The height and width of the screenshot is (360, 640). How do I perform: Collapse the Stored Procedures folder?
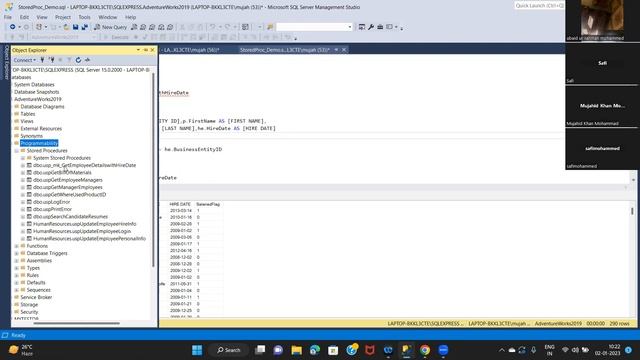tap(17, 151)
